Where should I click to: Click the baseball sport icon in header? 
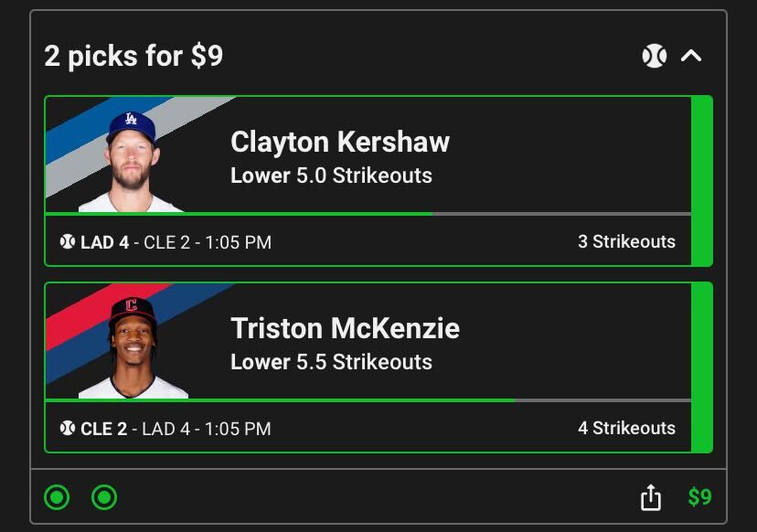(x=654, y=57)
